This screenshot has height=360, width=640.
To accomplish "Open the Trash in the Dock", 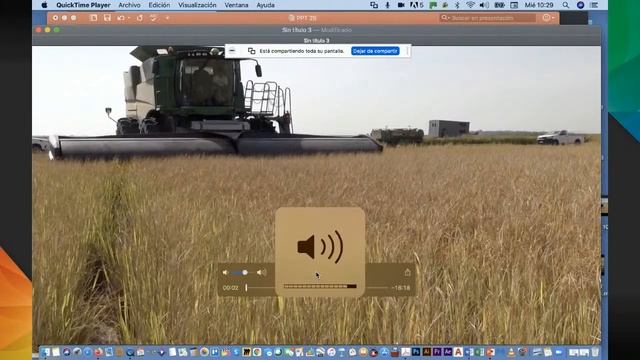I will [x=595, y=352].
